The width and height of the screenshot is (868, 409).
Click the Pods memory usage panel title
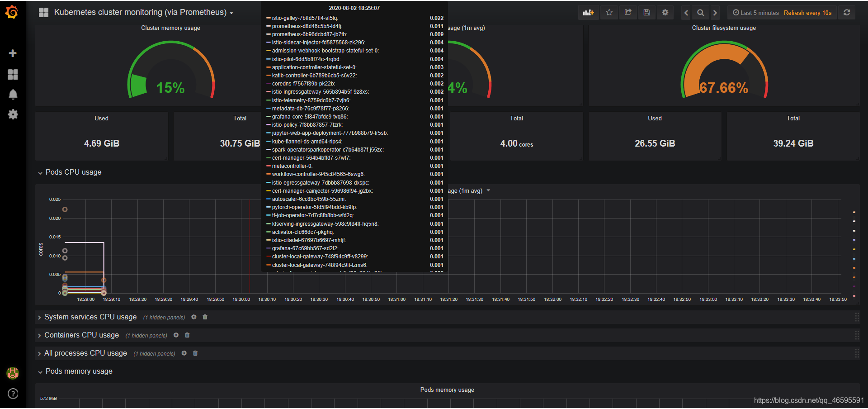[x=447, y=390]
